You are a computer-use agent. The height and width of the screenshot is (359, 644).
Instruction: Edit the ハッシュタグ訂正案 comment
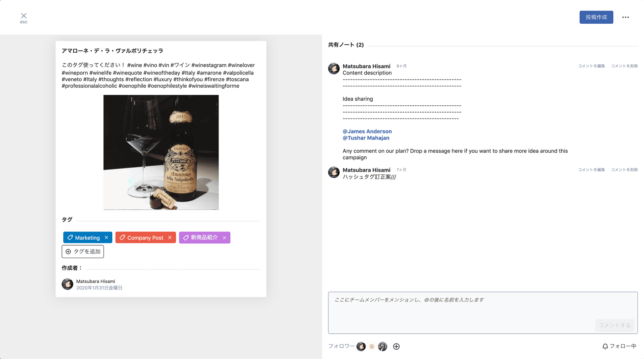click(x=591, y=170)
